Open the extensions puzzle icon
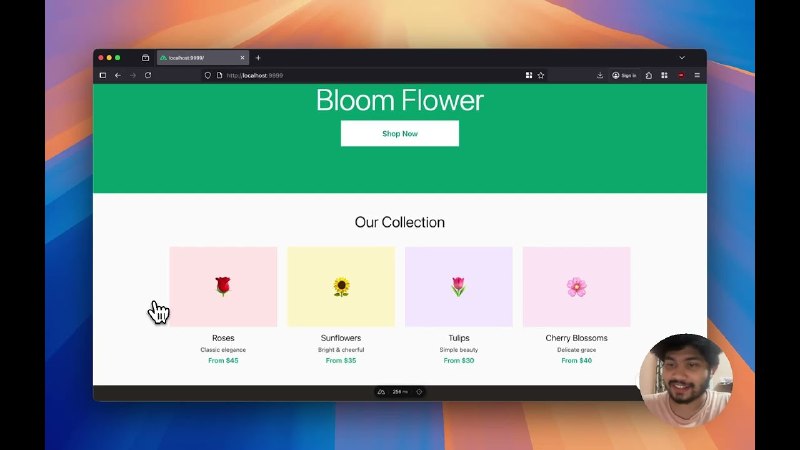The image size is (800, 450). point(648,75)
